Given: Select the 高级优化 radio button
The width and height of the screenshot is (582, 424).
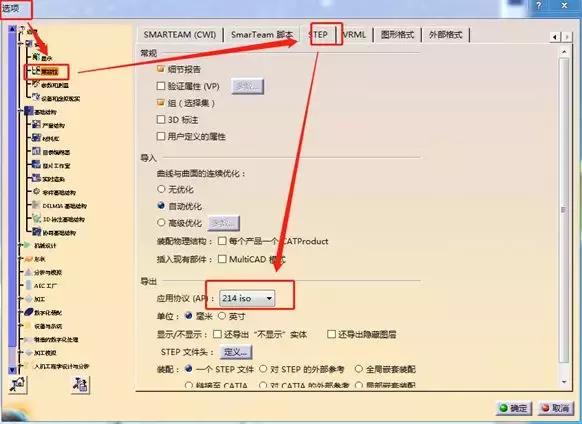Looking at the screenshot, I should [161, 223].
